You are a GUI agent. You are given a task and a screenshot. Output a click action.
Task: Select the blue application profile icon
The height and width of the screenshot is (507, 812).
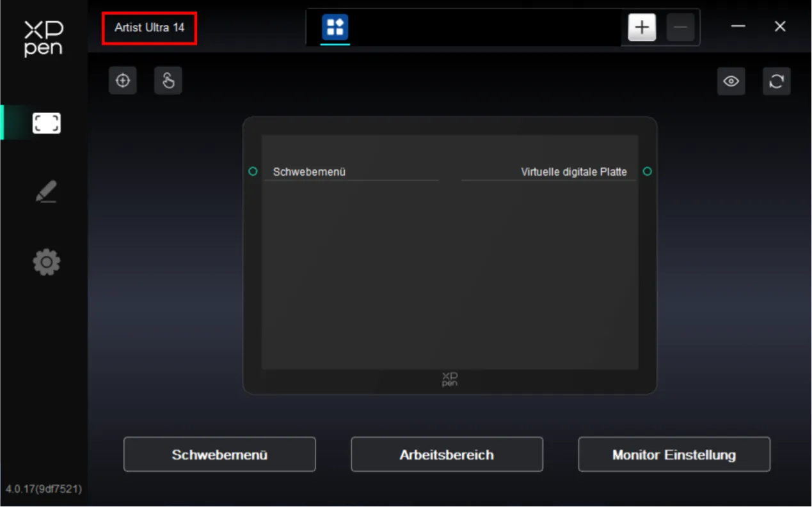coord(335,27)
